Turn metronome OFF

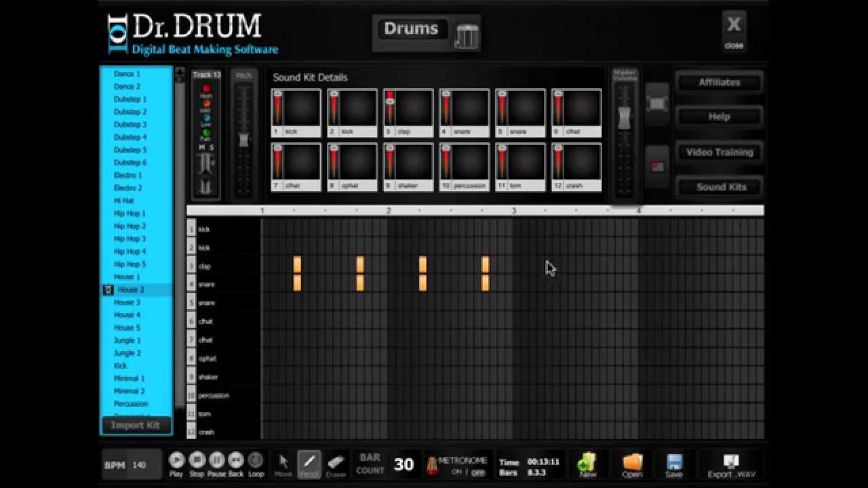(x=478, y=472)
